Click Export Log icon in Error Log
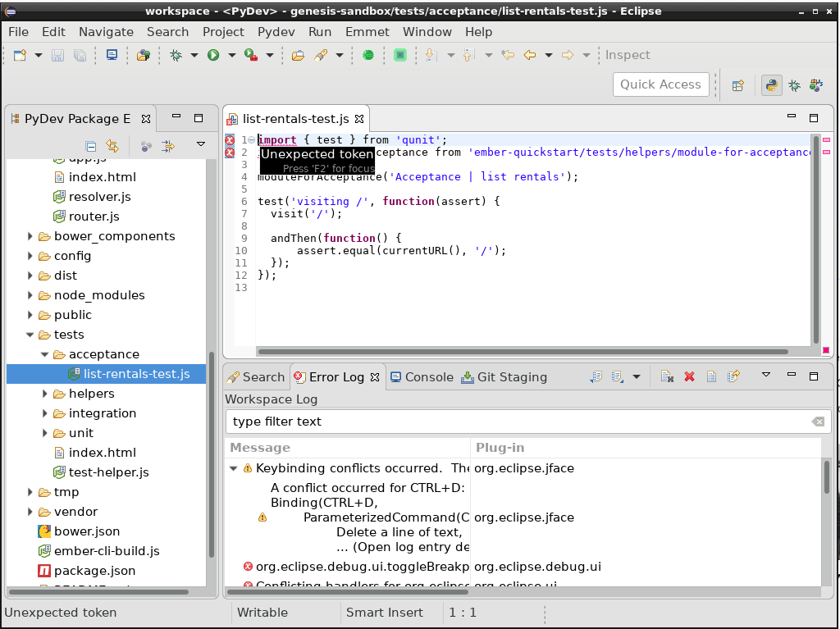The image size is (840, 629). tap(596, 377)
